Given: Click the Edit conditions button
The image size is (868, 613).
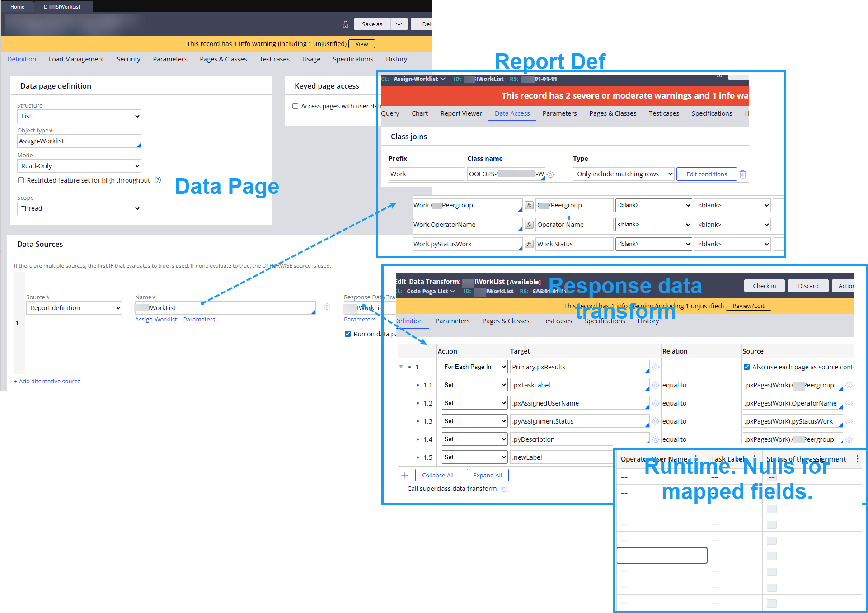Looking at the screenshot, I should [706, 174].
